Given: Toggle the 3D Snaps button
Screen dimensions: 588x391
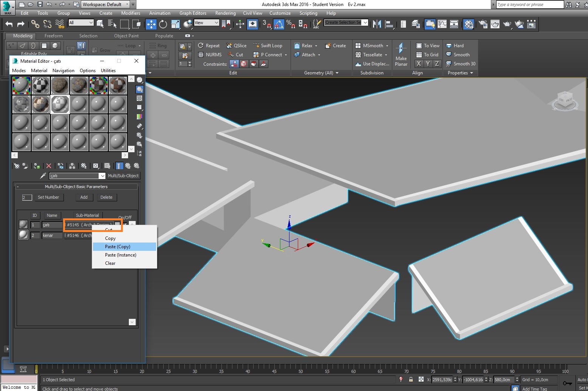Looking at the screenshot, I should click(x=266, y=24).
